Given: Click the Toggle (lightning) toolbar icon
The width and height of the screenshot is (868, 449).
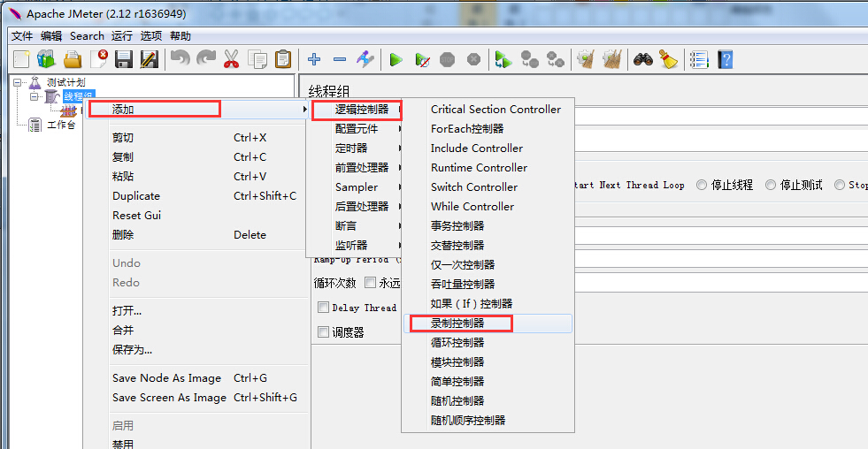Looking at the screenshot, I should 365,60.
